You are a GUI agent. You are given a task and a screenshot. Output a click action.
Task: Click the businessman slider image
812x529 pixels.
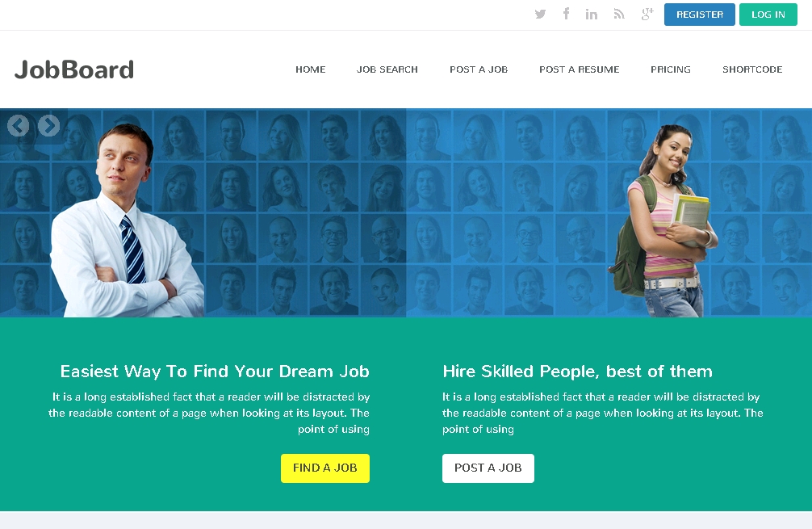click(127, 220)
